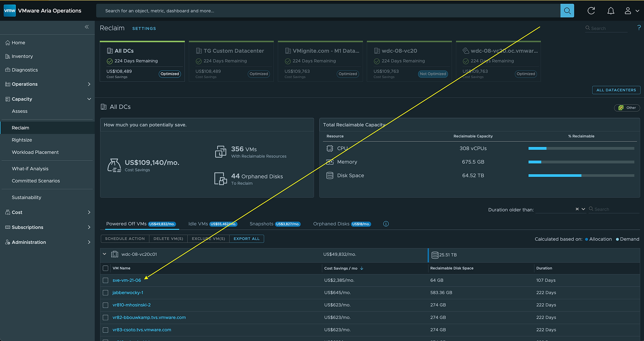644x341 pixels.
Task: Select the jabberwocky-1 row checkbox
Action: tap(105, 293)
